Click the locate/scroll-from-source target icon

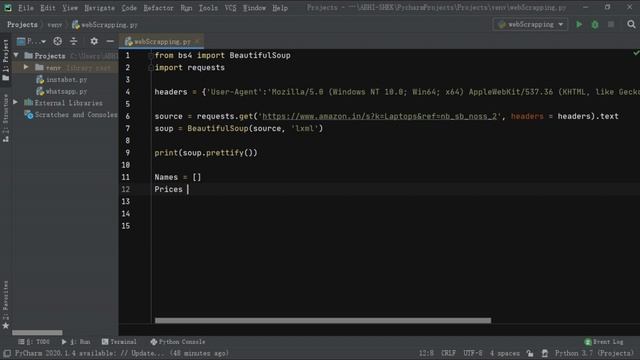click(x=58, y=41)
